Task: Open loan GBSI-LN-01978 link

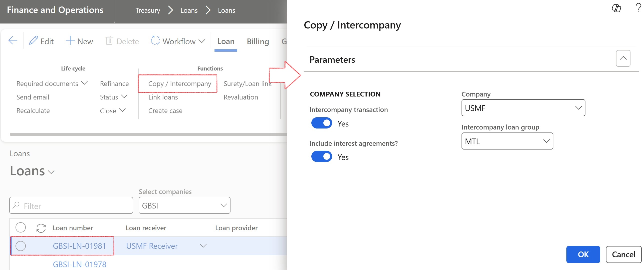Action: click(x=79, y=264)
